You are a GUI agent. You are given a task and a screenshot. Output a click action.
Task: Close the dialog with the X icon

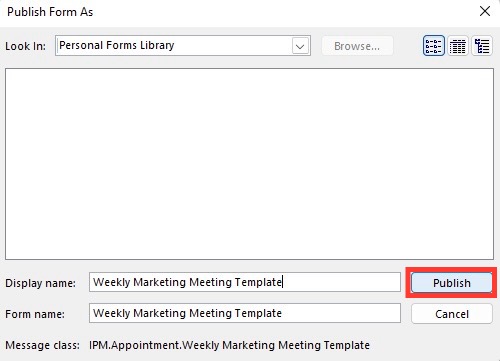pyautogui.click(x=485, y=12)
